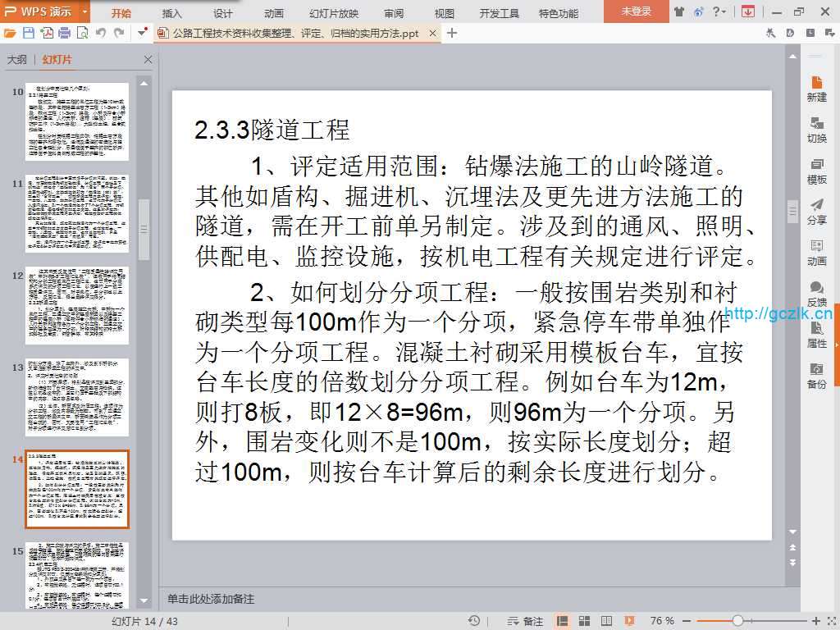Viewport: 840px width, 630px height.
Task: Switch to the 大纲 outline tab
Action: [17, 60]
